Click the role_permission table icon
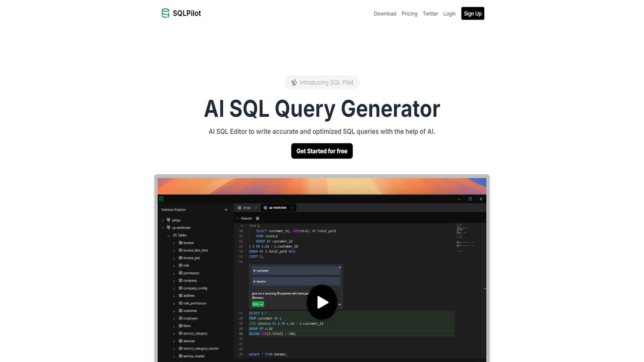644x362 pixels. [180, 303]
